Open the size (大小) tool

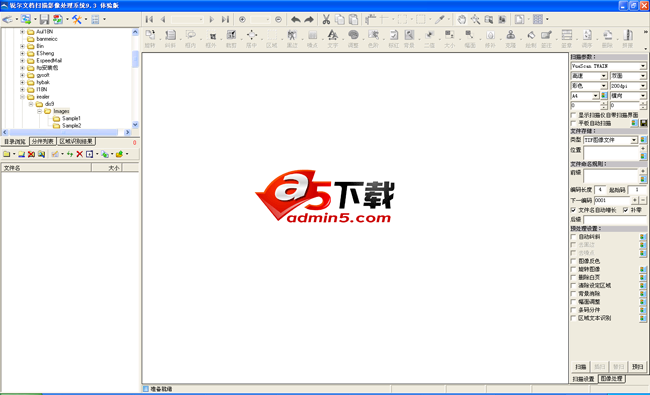(x=449, y=36)
